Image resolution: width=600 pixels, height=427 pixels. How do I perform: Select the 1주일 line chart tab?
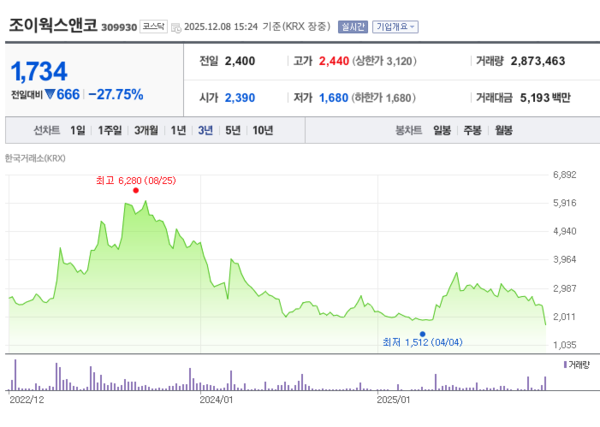point(110,130)
